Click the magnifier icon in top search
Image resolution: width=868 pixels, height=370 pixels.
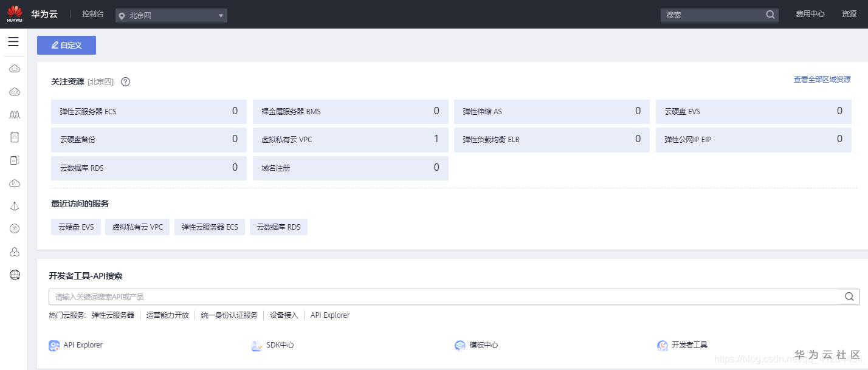[x=770, y=15]
